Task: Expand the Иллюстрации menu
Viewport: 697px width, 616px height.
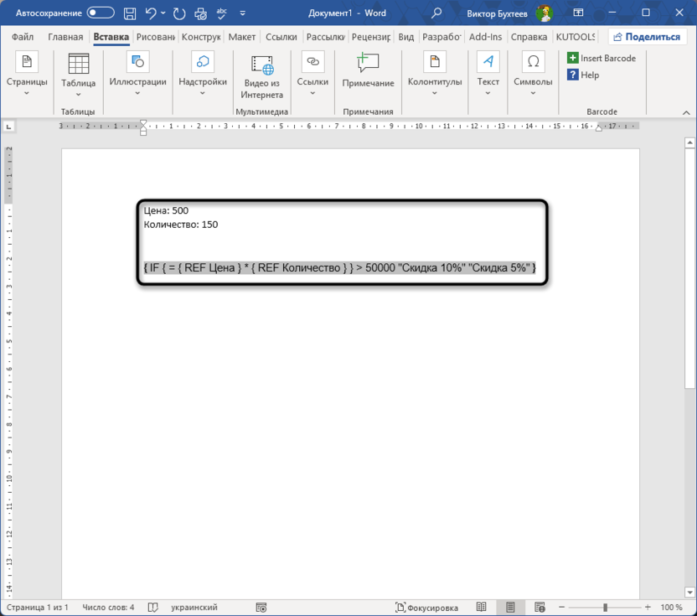Action: [x=137, y=74]
